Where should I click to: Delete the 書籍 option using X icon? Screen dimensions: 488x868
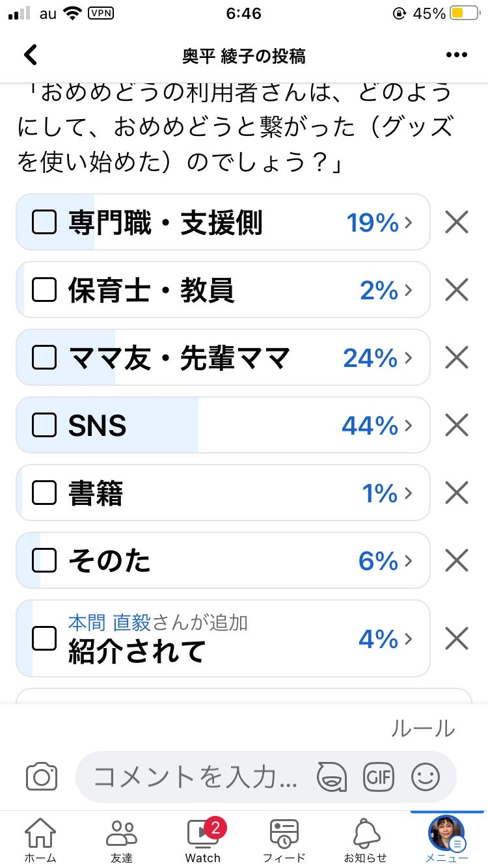pyautogui.click(x=457, y=493)
